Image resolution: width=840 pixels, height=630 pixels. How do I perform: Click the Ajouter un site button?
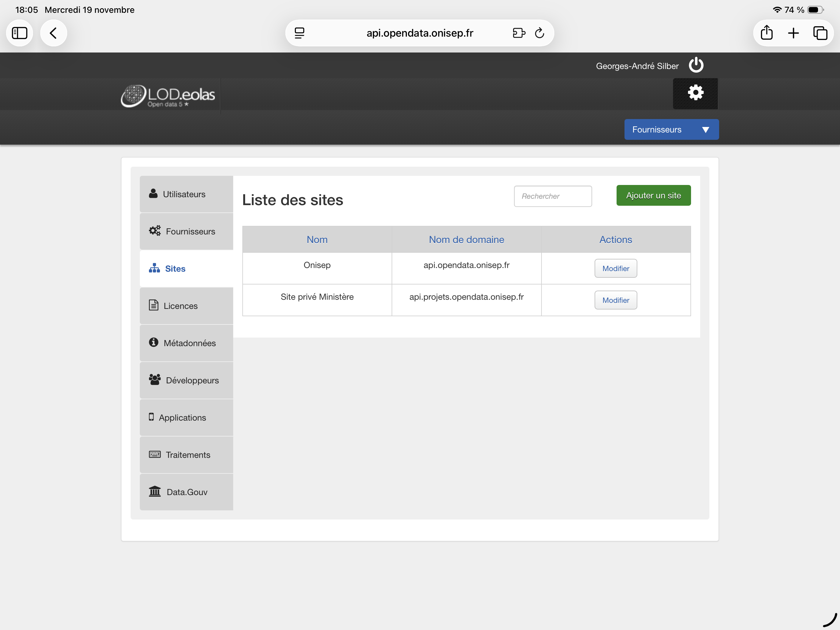pyautogui.click(x=653, y=196)
